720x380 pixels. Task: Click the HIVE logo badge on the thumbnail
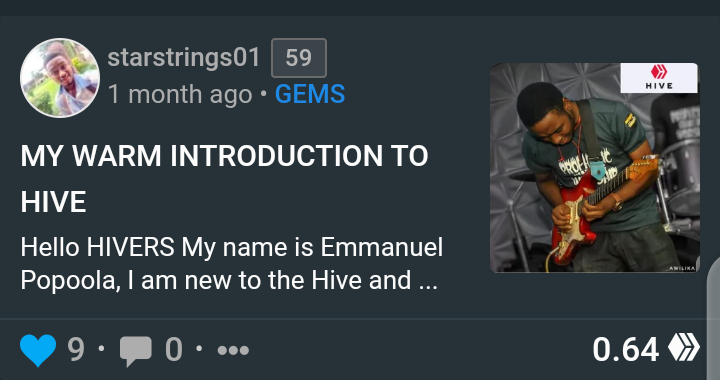coord(659,78)
